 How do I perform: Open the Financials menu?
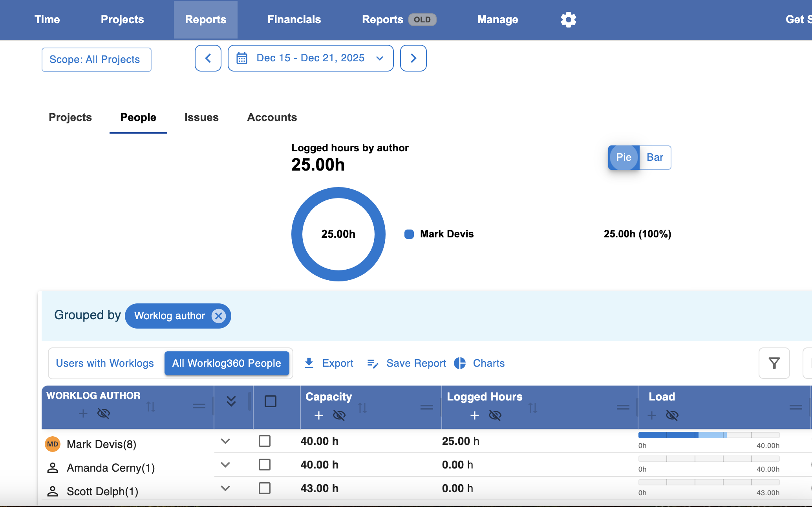pos(294,19)
